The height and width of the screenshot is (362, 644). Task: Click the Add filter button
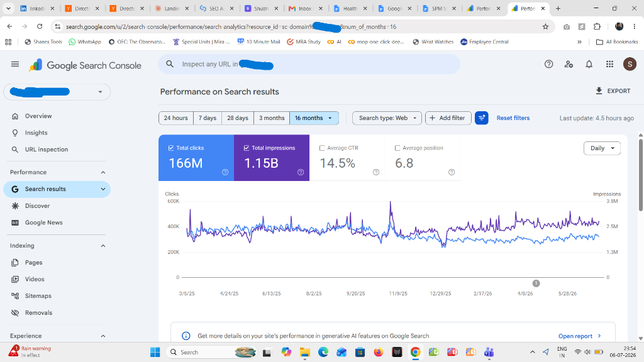tap(448, 118)
